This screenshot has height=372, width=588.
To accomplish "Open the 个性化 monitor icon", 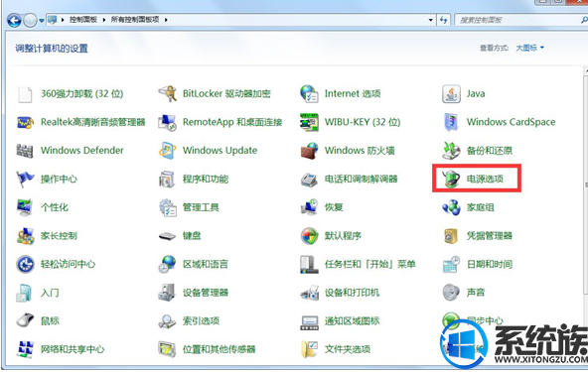I will click(25, 207).
